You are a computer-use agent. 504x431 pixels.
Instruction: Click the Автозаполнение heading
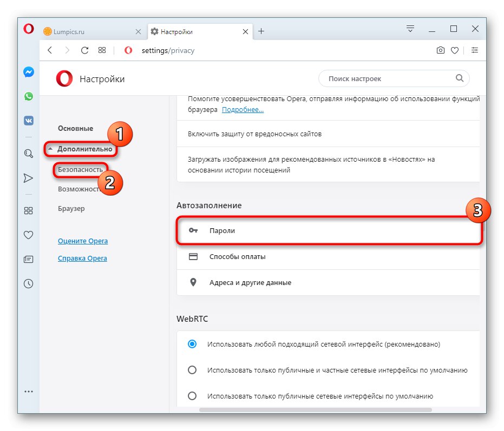pyautogui.click(x=209, y=205)
